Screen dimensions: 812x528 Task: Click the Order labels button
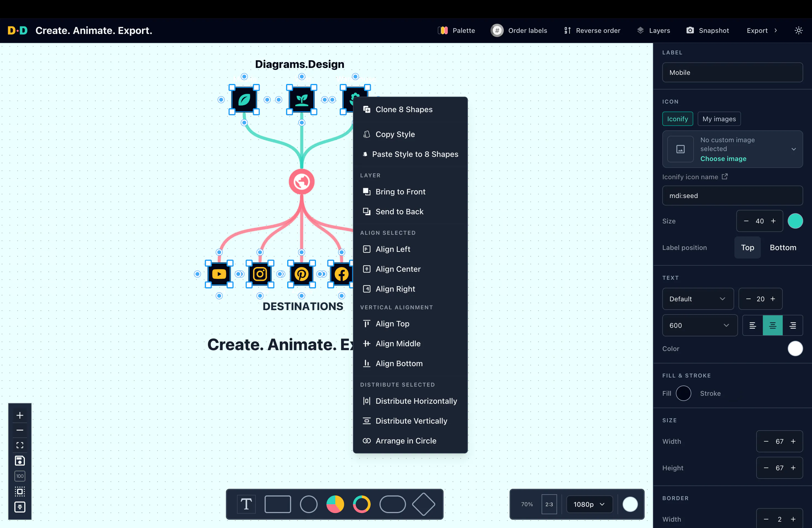coord(519,30)
